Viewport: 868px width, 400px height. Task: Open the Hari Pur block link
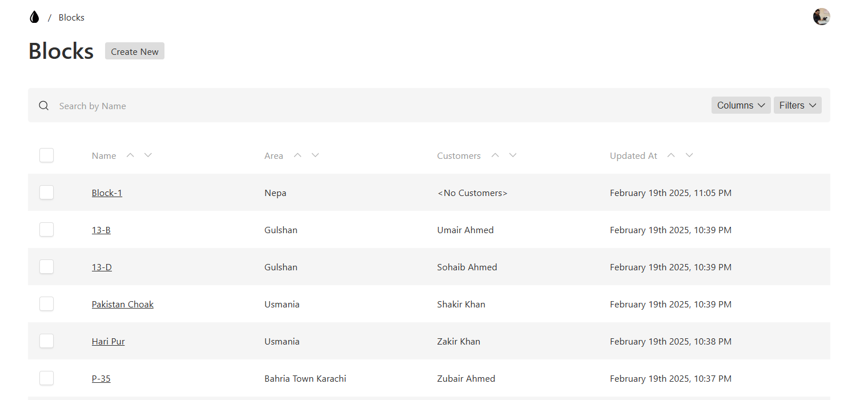(108, 342)
